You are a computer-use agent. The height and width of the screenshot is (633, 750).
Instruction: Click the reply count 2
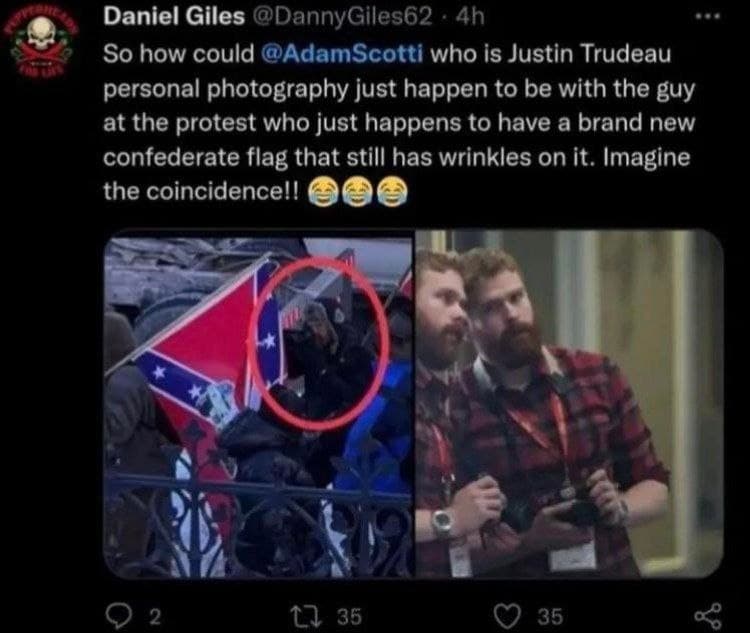154,617
